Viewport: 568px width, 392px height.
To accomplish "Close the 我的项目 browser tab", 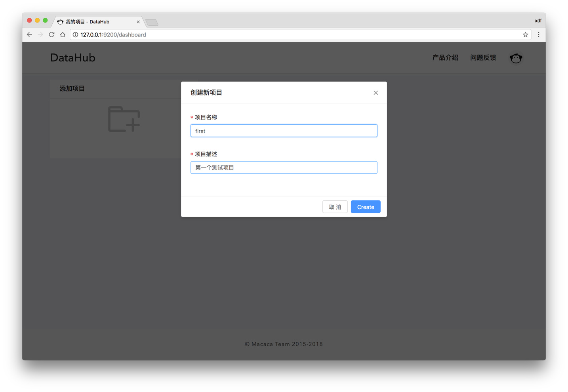I will click(x=138, y=22).
